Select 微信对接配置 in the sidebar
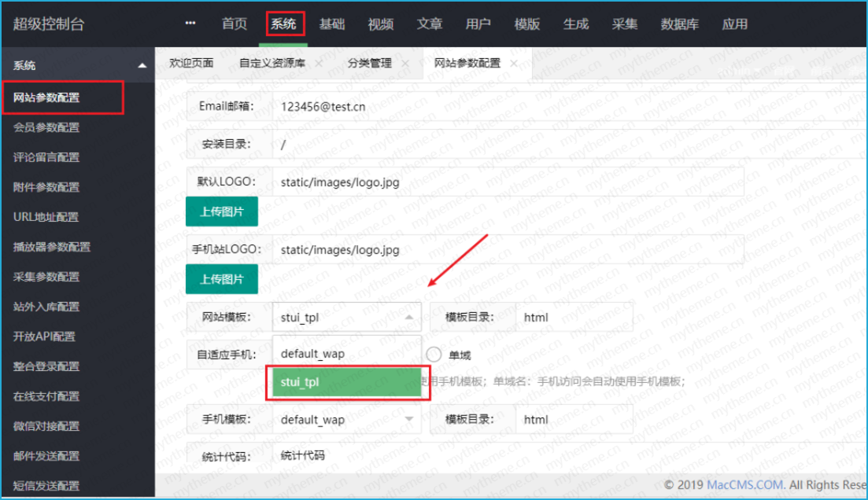Viewport: 868px width, 500px height. 46,426
